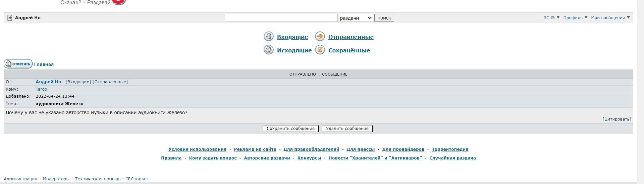
Task: Open Для прессы link
Action: 361,149
